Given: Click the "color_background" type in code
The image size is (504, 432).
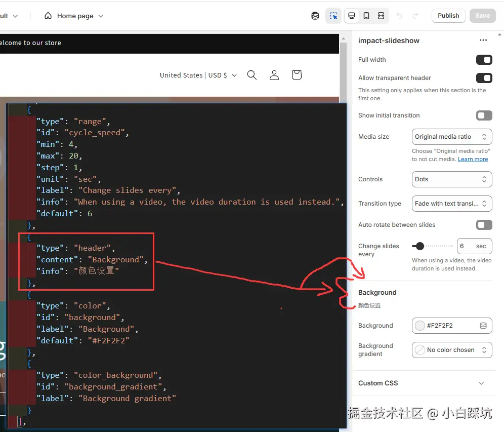Looking at the screenshot, I should [115, 375].
